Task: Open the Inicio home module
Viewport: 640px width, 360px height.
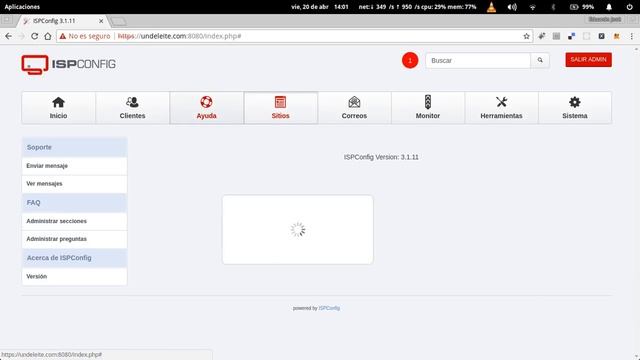Action: [58, 108]
